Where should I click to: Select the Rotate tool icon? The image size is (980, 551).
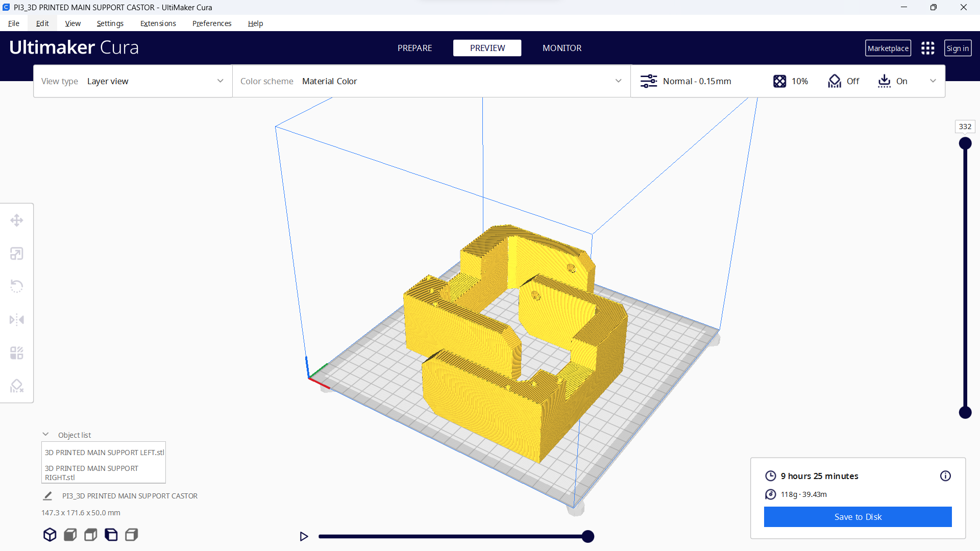[17, 286]
